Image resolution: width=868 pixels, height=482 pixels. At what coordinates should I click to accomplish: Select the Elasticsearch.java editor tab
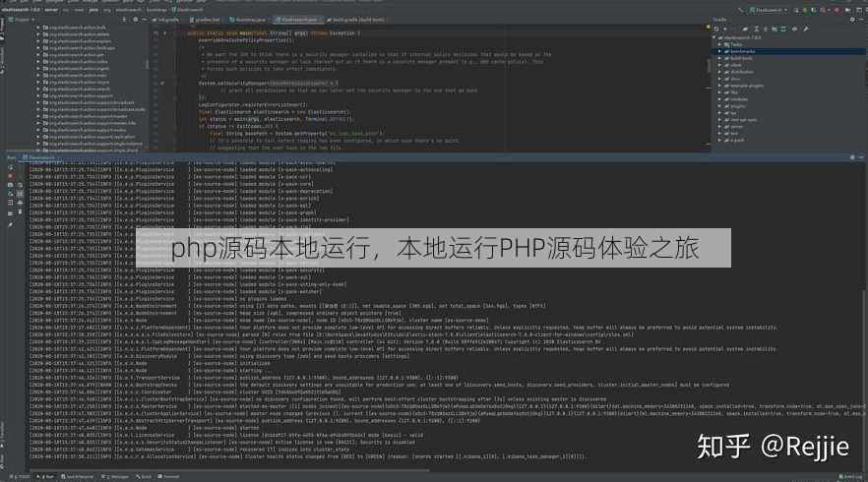tap(298, 20)
